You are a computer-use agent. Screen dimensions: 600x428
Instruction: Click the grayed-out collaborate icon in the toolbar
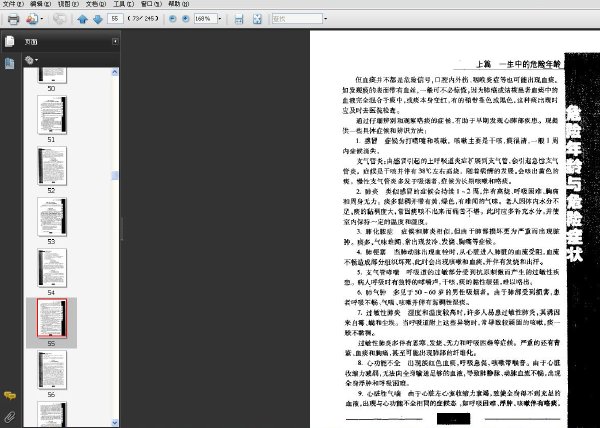[59, 19]
